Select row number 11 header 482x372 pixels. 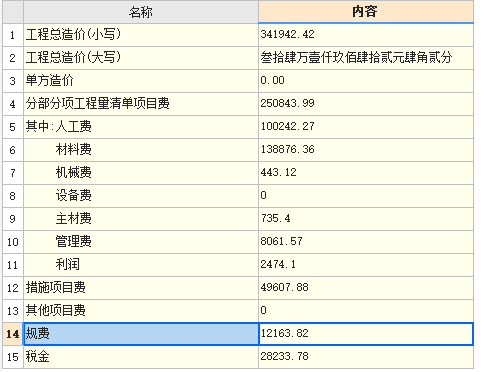click(x=13, y=265)
